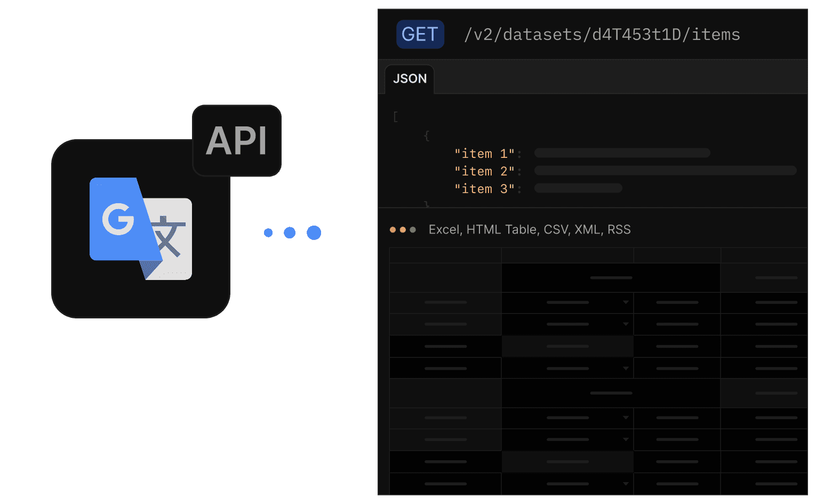Expand the dropdown arrow in second table row
The width and height of the screenshot is (832, 504).
(x=626, y=324)
